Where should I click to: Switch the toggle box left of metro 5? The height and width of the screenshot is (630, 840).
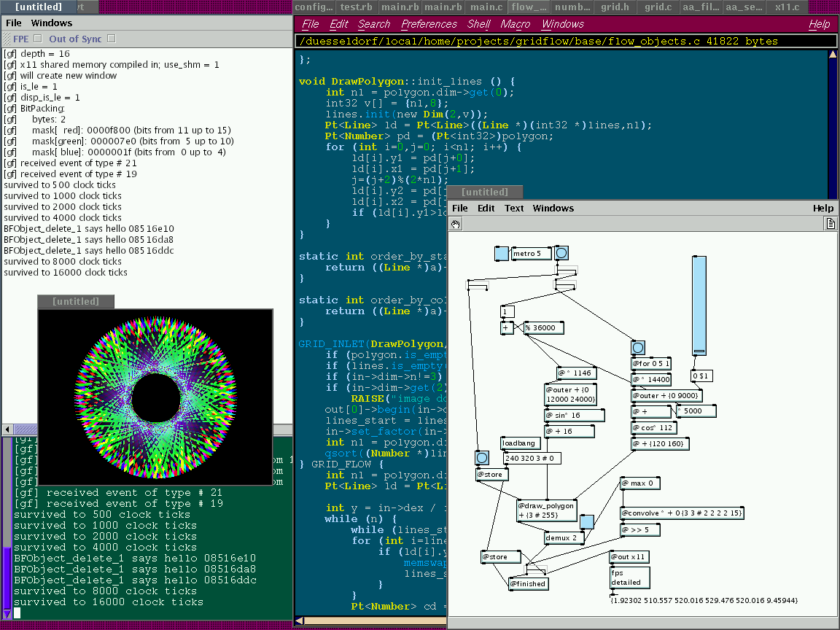502,254
